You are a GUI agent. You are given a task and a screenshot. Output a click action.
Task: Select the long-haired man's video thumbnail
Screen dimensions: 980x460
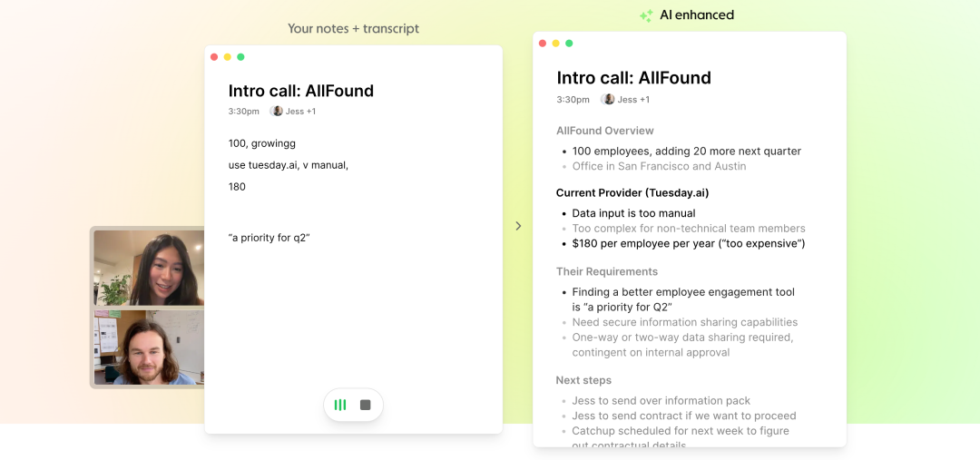point(149,347)
